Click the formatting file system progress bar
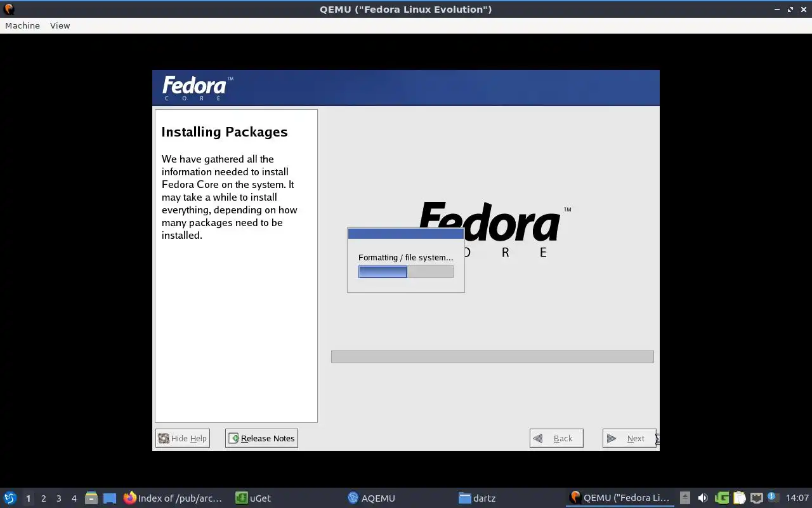 [x=406, y=272]
